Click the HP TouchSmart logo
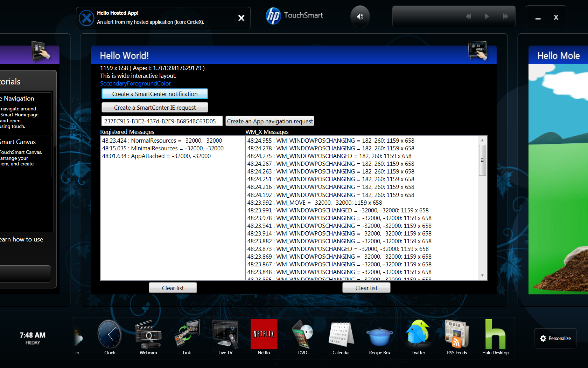The height and width of the screenshot is (368, 588). [294, 16]
